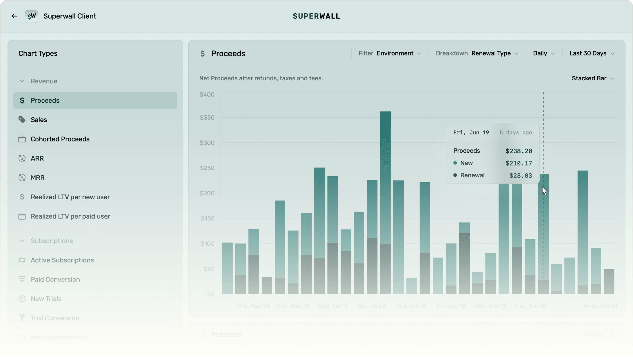Viewport: 633px width, 364px height.
Task: Click the New legend dot in tooltip
Action: (455, 163)
